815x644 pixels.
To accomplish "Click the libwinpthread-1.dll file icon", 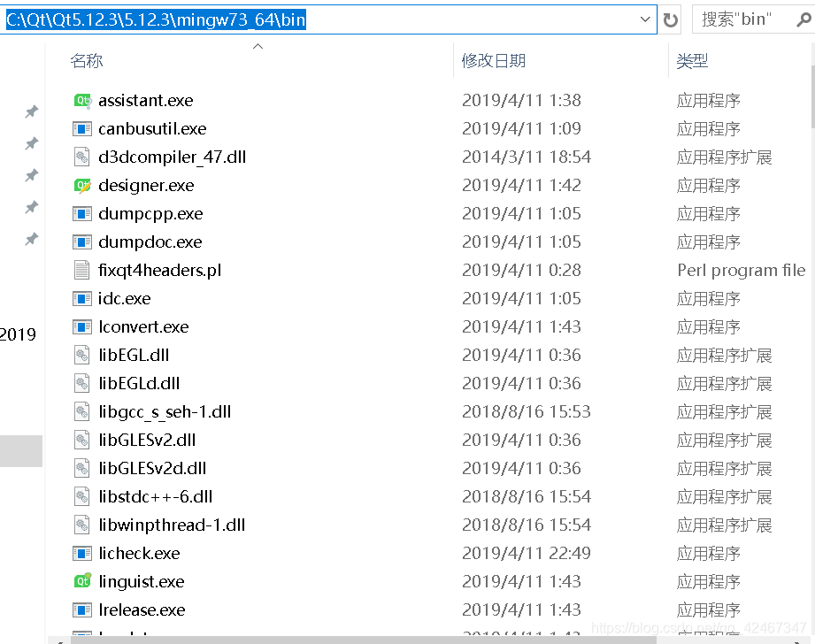I will coord(82,525).
